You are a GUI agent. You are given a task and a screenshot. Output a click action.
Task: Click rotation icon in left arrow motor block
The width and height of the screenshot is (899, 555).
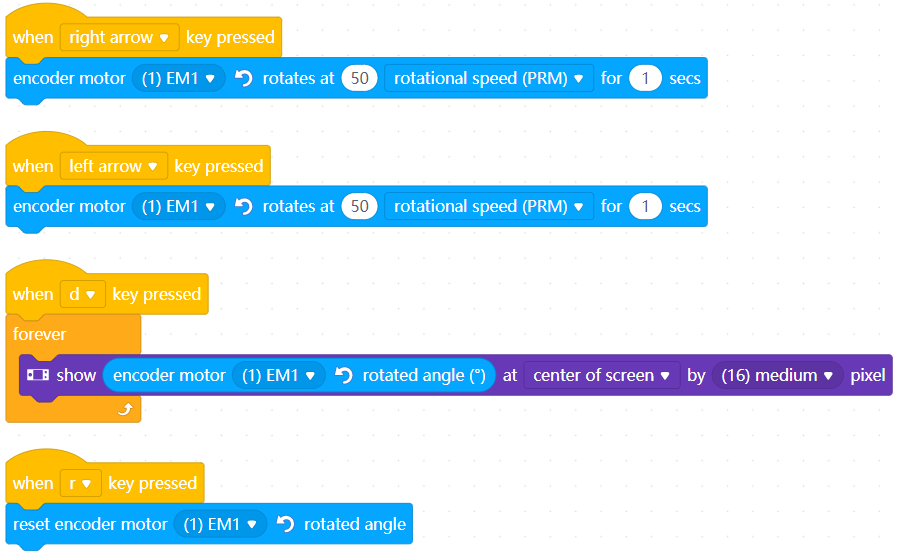244,206
